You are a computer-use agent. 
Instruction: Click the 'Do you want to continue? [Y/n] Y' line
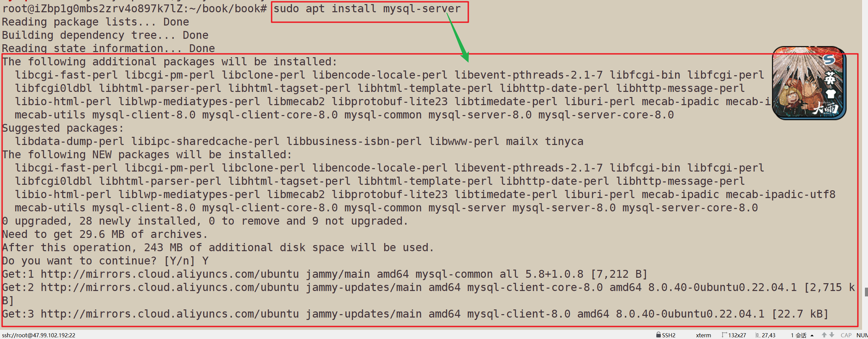click(x=105, y=261)
